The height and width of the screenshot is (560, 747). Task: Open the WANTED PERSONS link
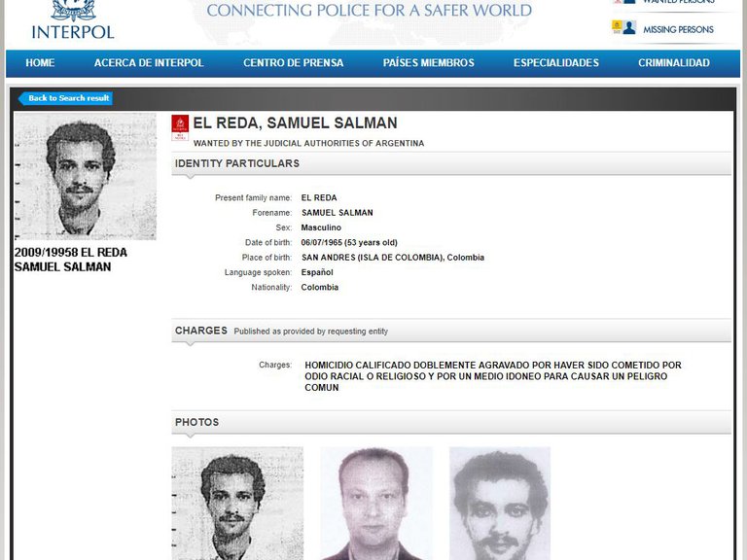(678, 2)
